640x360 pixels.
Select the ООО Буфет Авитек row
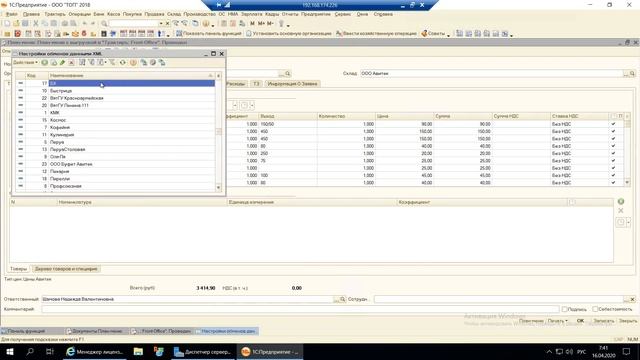coord(115,164)
